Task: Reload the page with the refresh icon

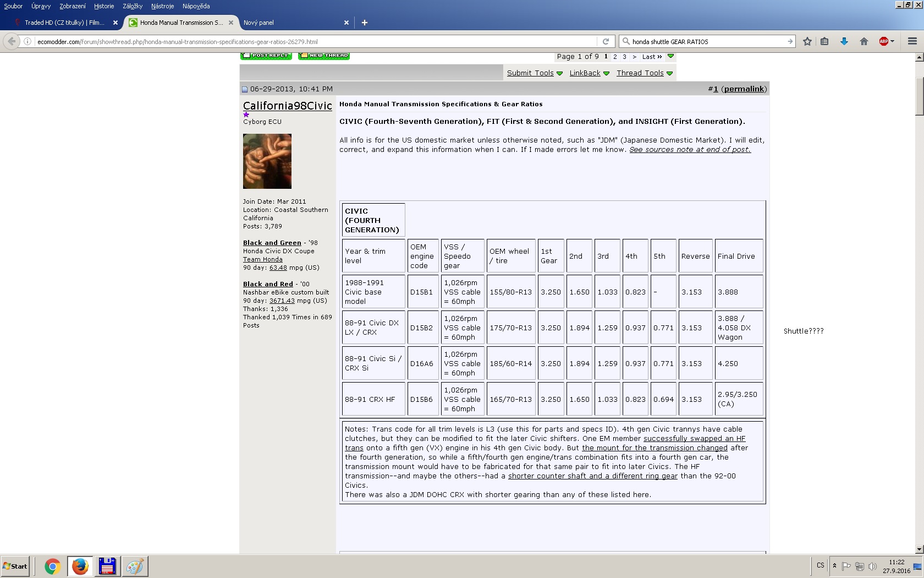Action: [x=606, y=41]
